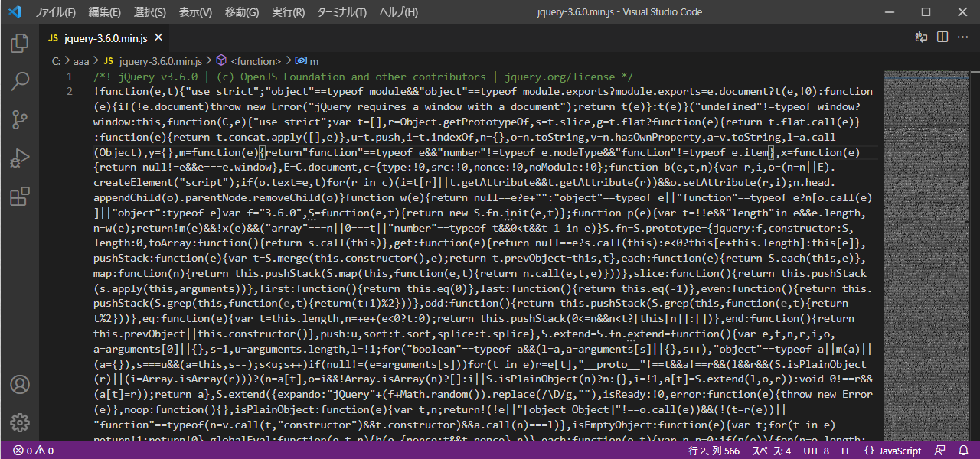
Task: Click jquery-3.6.0.min.js breadcrumb item
Action: tap(152, 61)
